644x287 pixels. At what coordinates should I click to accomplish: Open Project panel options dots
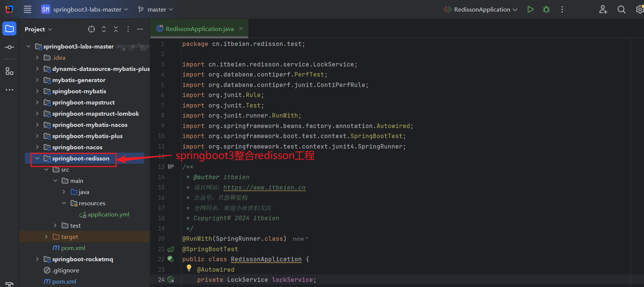pyautogui.click(x=128, y=29)
